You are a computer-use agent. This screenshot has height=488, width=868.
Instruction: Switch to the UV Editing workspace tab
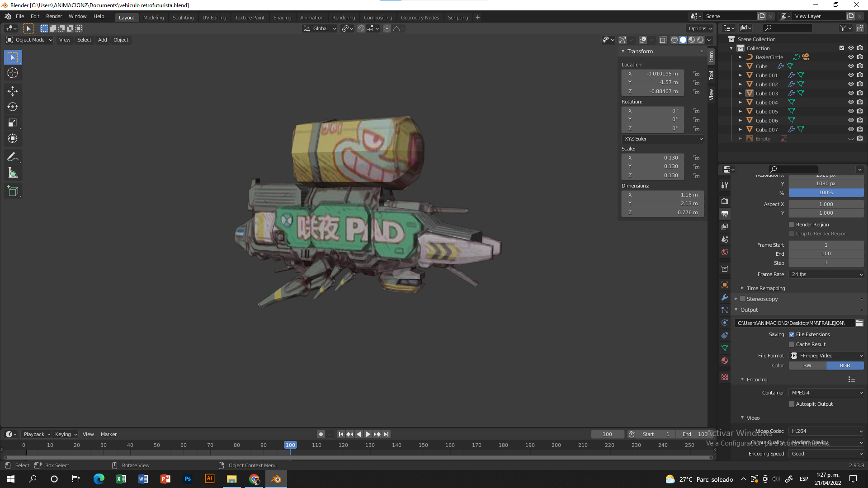214,17
